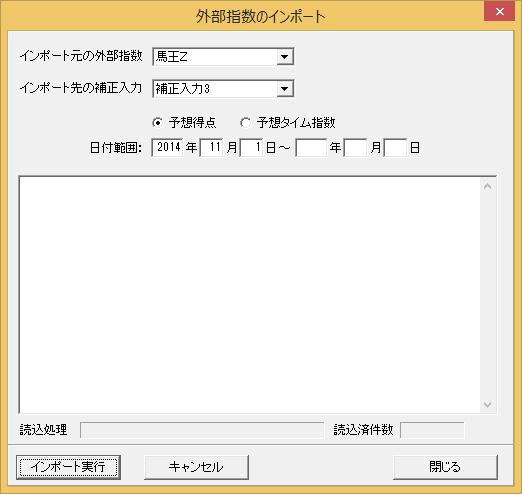522x494 pixels.
Task: Click the 閉じる button
Action: (445, 467)
